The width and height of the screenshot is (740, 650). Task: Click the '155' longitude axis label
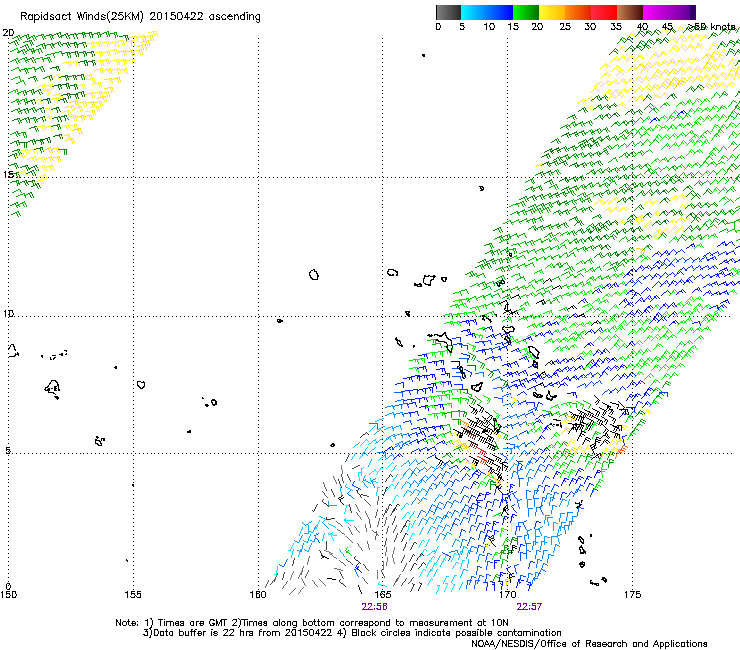(133, 594)
